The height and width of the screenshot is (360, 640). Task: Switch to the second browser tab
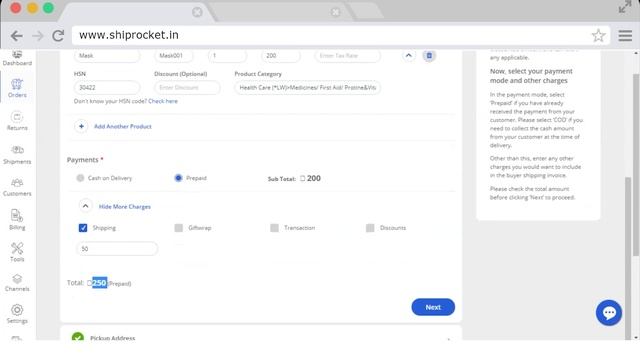coord(282,12)
